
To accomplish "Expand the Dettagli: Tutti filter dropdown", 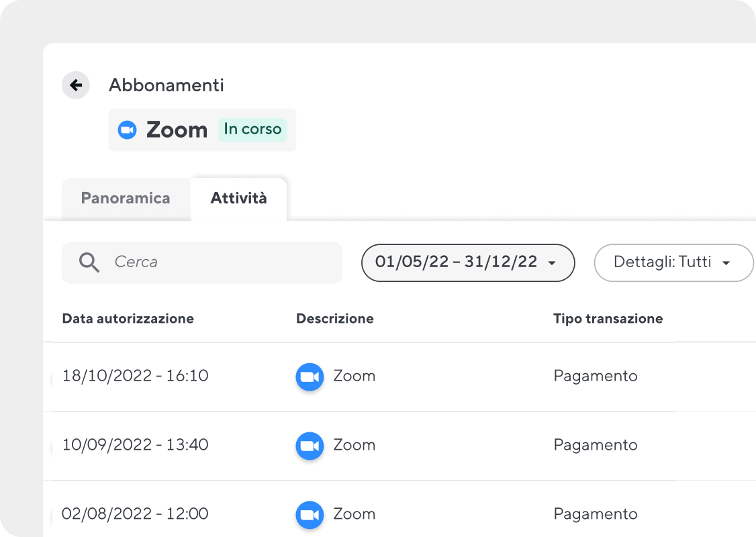I will [x=673, y=262].
